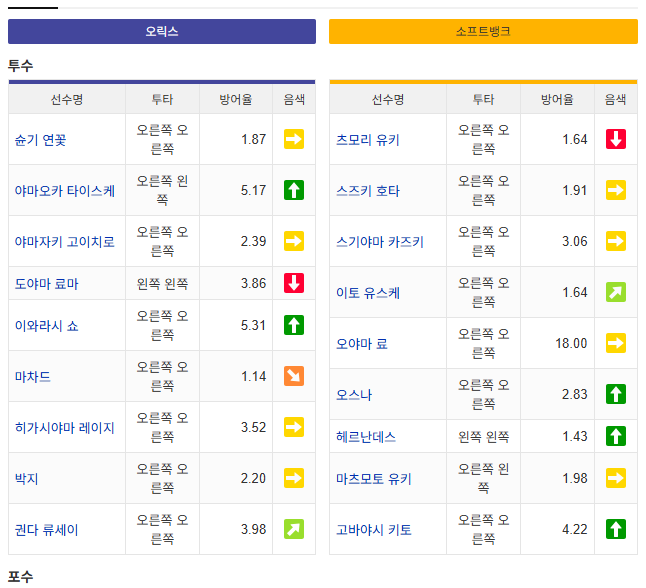The width and height of the screenshot is (646, 588).
Task: Click the light green diagonal-up arrow for 이토 유스케
Action: click(x=616, y=292)
